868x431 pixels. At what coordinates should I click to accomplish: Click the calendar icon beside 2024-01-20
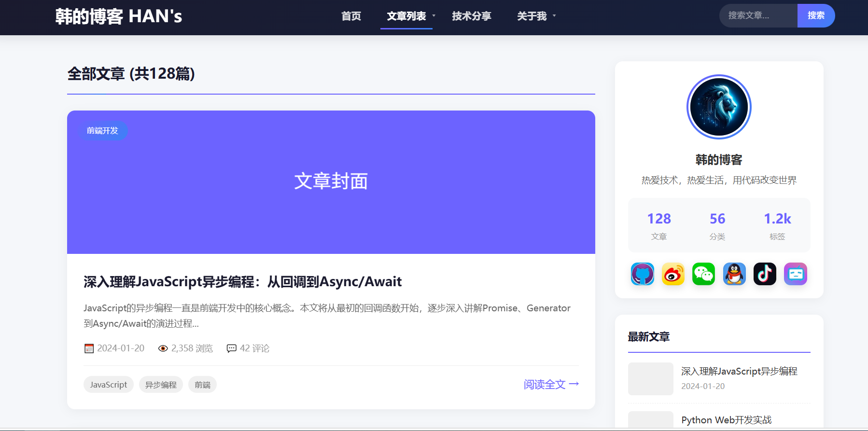click(x=89, y=348)
